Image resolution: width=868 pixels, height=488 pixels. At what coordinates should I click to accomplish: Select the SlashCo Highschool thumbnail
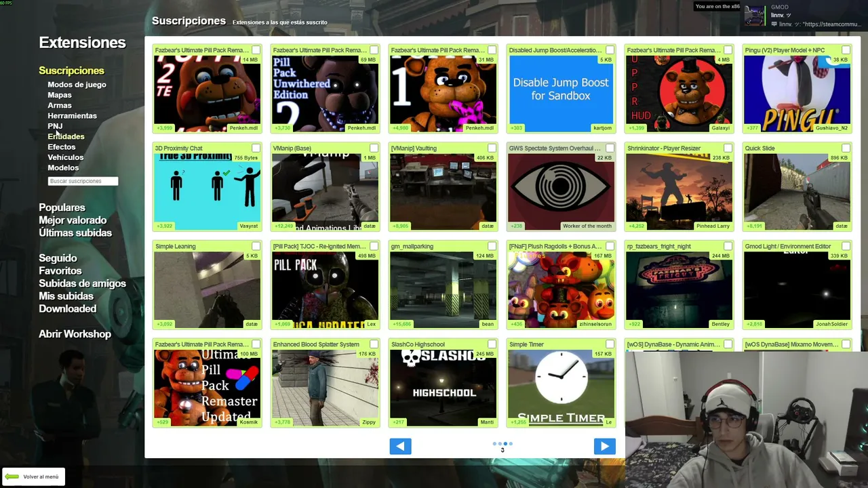(443, 388)
